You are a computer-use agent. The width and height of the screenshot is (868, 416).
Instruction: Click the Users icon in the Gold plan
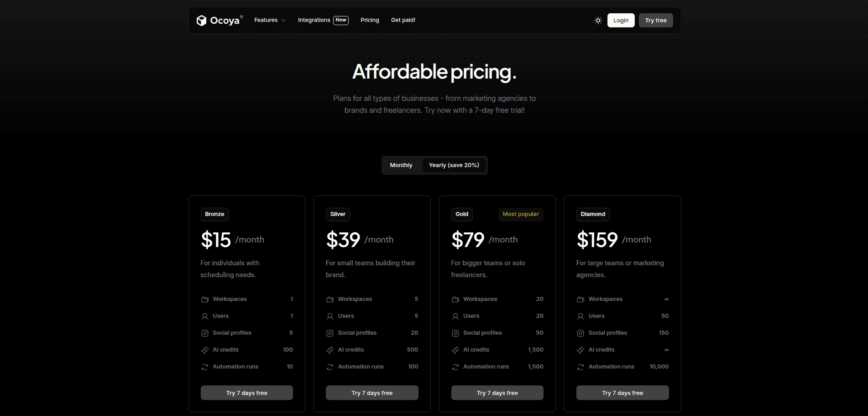[455, 316]
